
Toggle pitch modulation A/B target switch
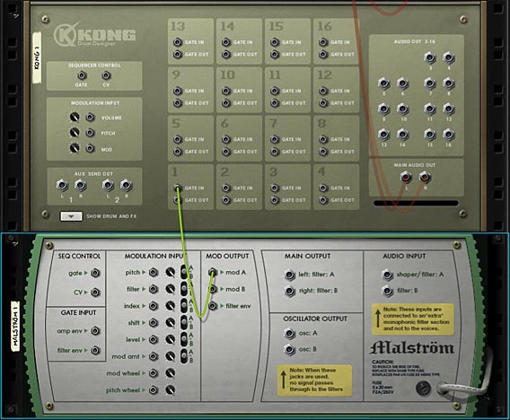tap(184, 272)
